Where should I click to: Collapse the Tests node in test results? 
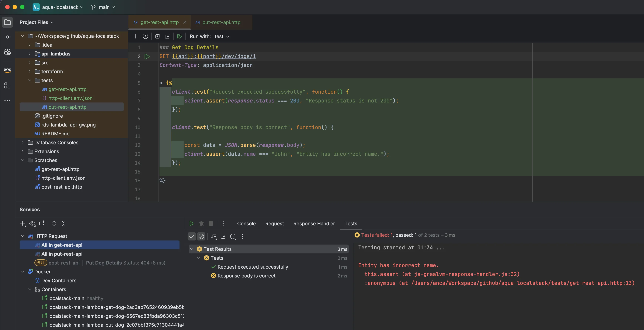tap(199, 258)
